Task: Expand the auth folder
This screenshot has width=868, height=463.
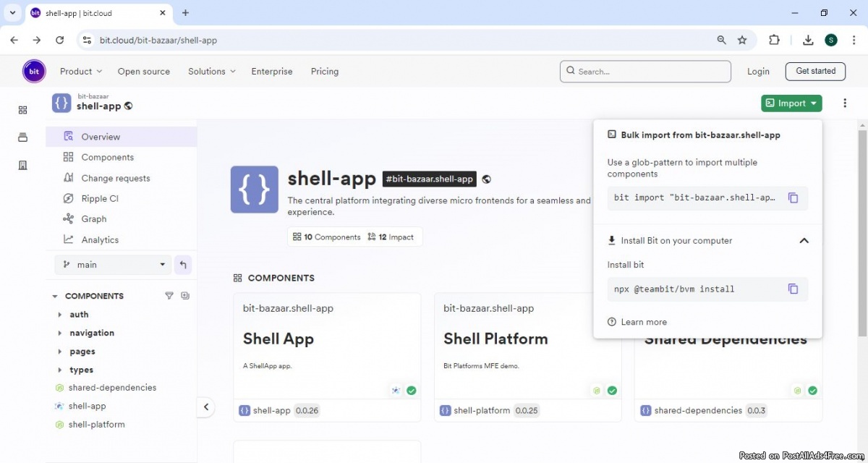Action: tap(59, 315)
